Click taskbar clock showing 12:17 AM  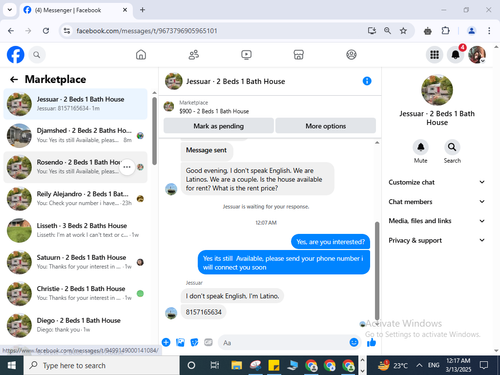458,365
